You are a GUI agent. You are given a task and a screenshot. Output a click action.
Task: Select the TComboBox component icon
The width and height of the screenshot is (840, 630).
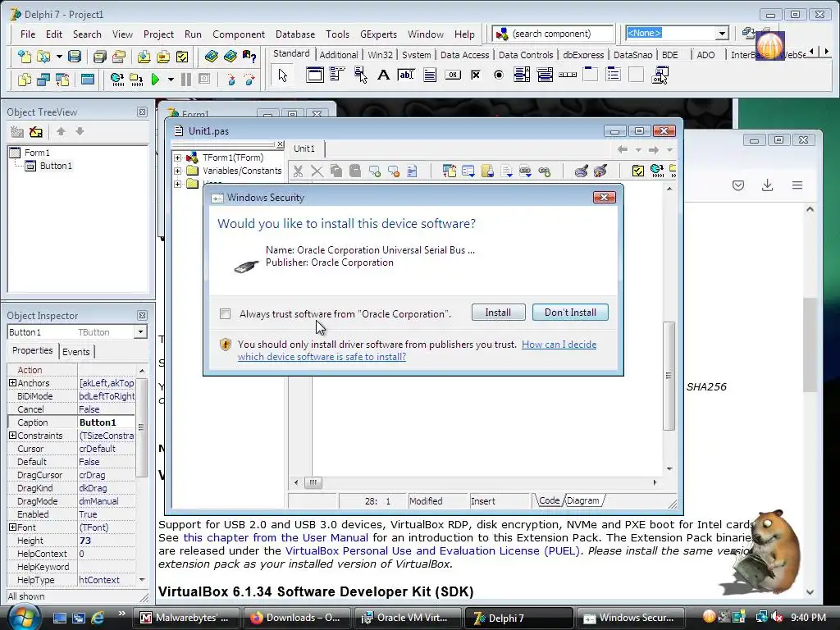click(545, 75)
